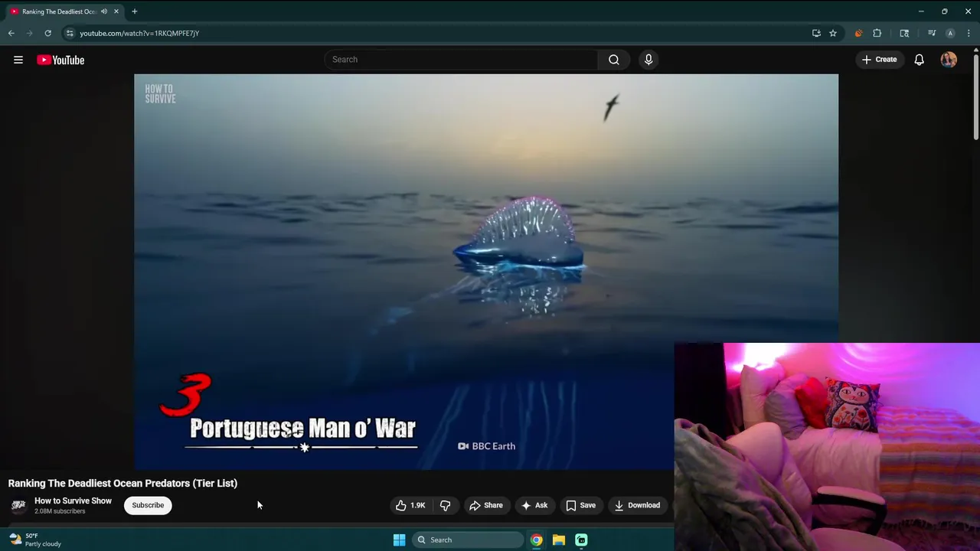Open Chrome from the taskbar

[537, 540]
